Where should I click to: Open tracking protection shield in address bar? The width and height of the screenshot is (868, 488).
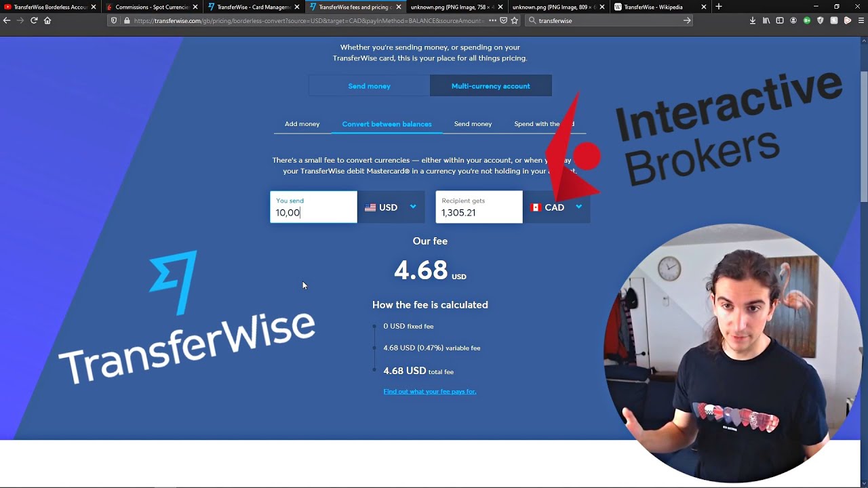(114, 20)
